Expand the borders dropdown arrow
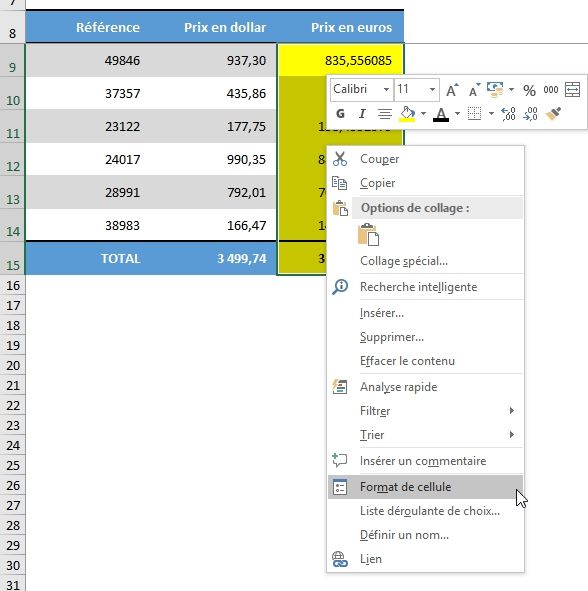Screen dimensions: 588x591 [491, 113]
